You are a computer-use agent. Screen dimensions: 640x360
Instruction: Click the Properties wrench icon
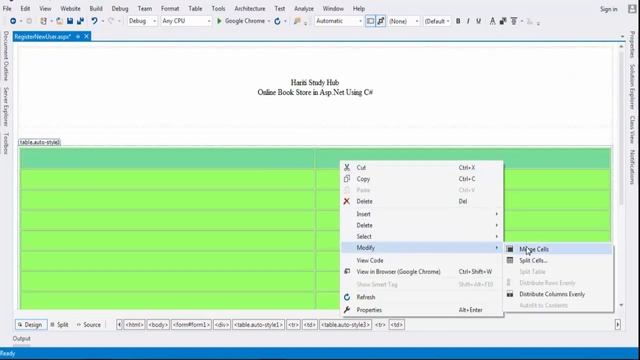tap(347, 310)
